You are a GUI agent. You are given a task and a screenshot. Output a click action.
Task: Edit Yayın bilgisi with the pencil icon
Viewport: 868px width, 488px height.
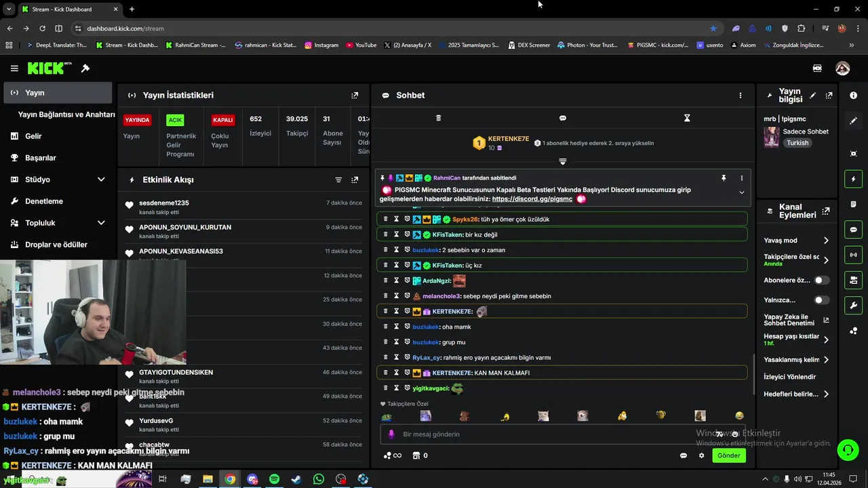pyautogui.click(x=812, y=96)
